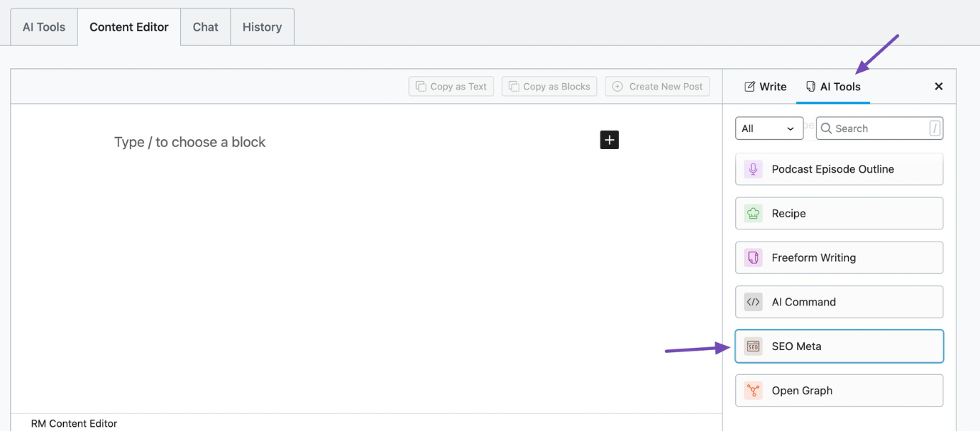Screen dimensions: 980x431
Task: Open the History tab
Action: click(x=262, y=27)
